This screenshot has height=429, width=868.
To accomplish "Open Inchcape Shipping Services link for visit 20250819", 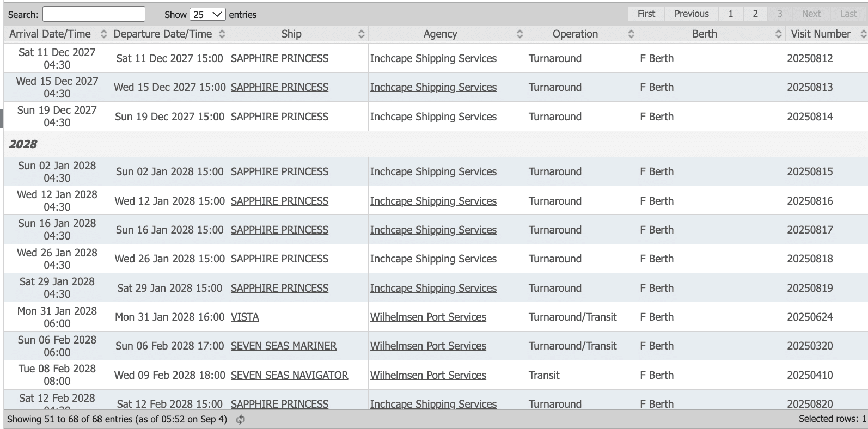I will click(433, 288).
